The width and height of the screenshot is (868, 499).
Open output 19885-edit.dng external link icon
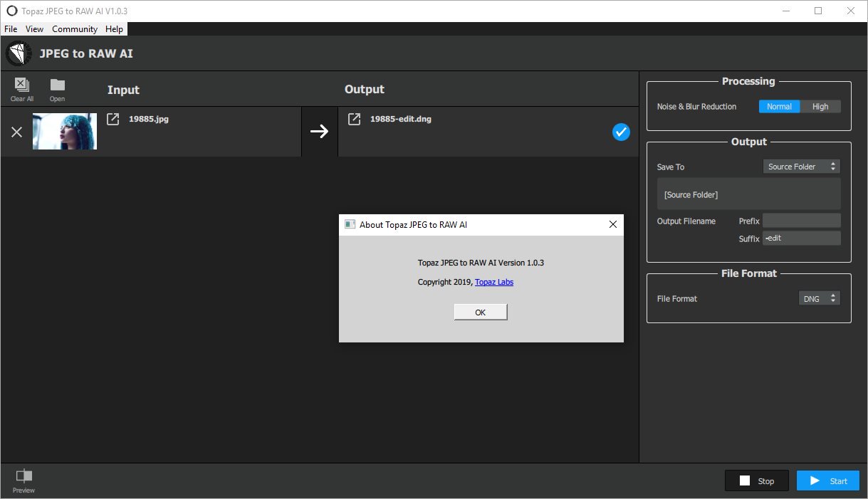[354, 119]
